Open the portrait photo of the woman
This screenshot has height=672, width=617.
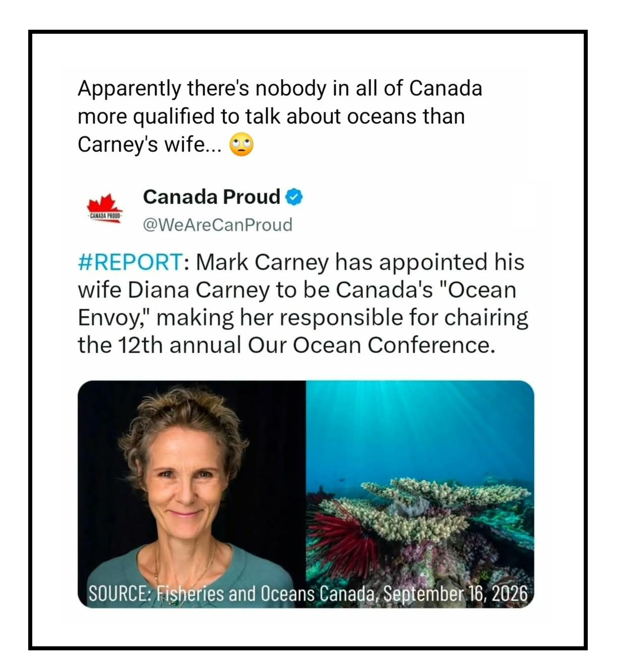(192, 494)
